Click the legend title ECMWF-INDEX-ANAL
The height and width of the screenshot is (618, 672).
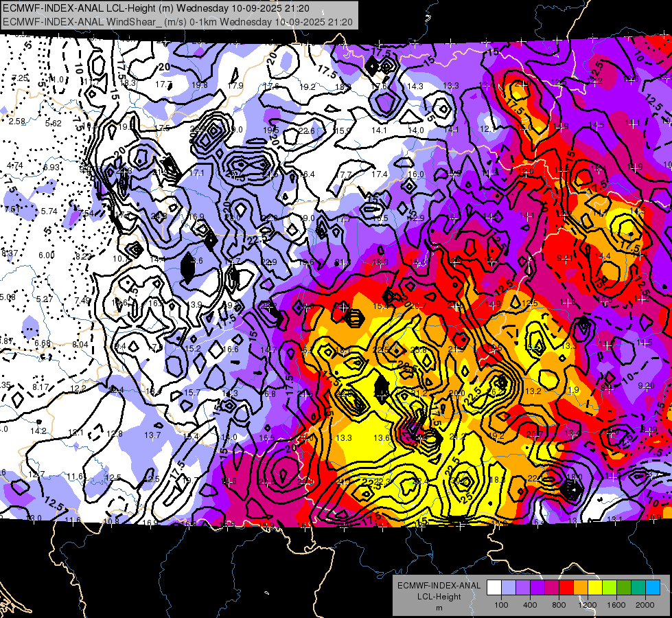[439, 586]
